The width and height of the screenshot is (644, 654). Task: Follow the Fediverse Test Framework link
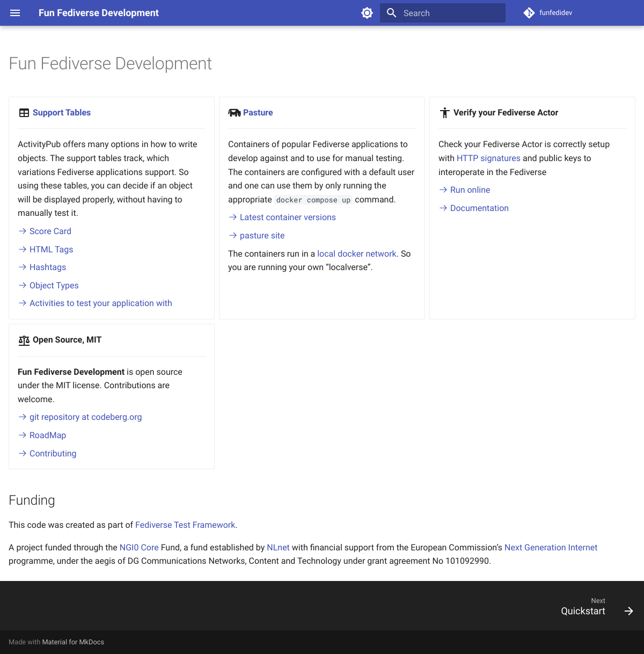coord(185,525)
